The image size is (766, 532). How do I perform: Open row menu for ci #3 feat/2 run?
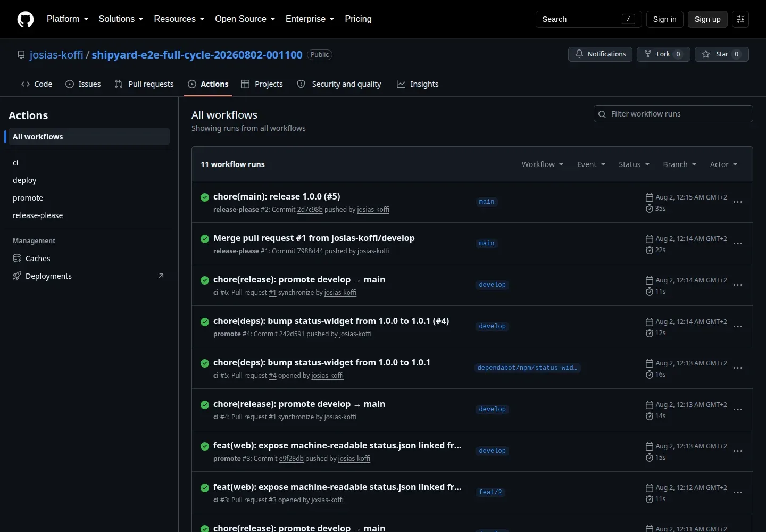pos(738,493)
